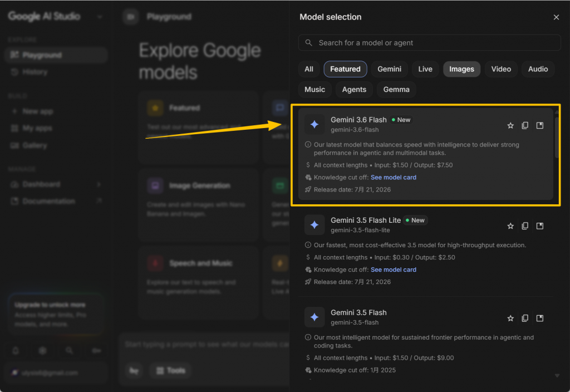Filter models by Gemini

pyautogui.click(x=389, y=69)
